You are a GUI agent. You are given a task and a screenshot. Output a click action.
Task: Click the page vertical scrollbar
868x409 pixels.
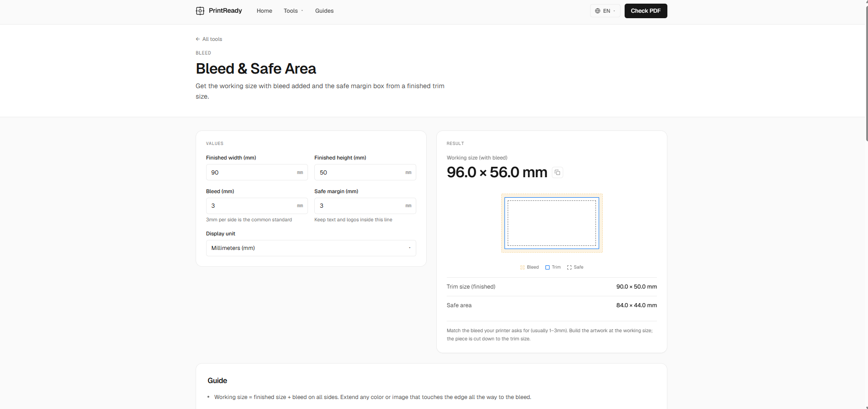(866, 73)
